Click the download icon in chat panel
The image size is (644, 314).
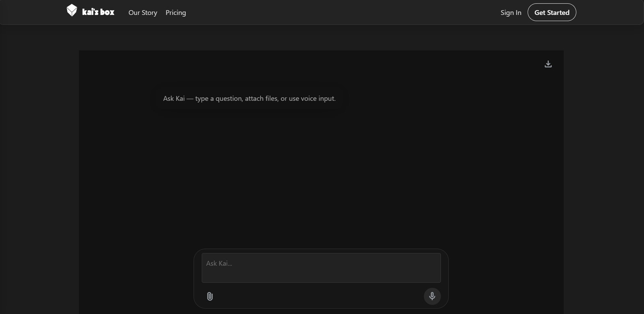point(548,64)
